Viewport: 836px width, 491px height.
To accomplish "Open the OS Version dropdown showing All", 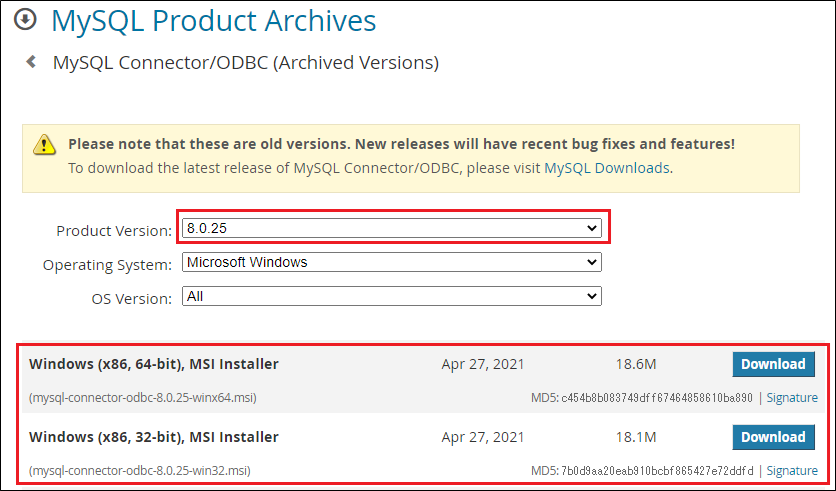I will click(392, 296).
